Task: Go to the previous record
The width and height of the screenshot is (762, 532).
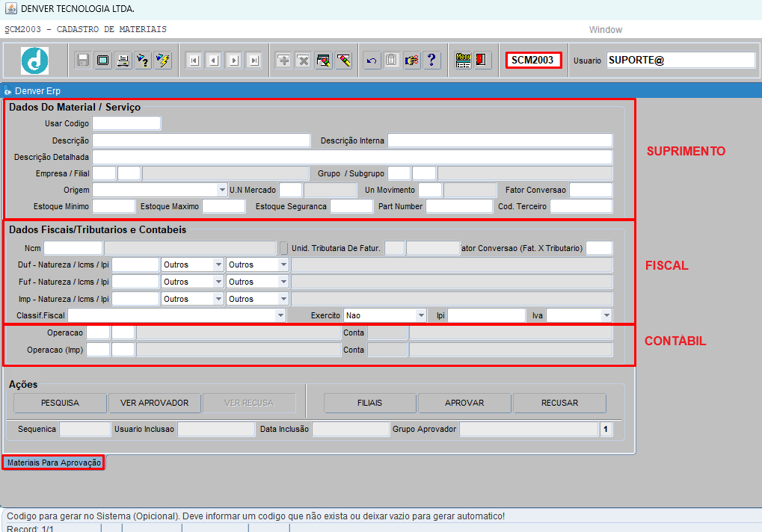Action: pos(213,61)
